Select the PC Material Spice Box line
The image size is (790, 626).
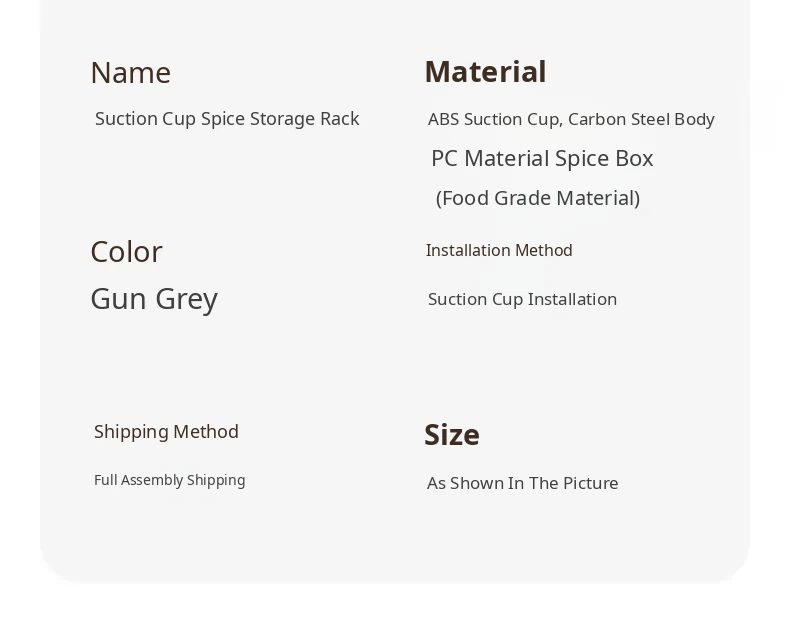coord(542,158)
